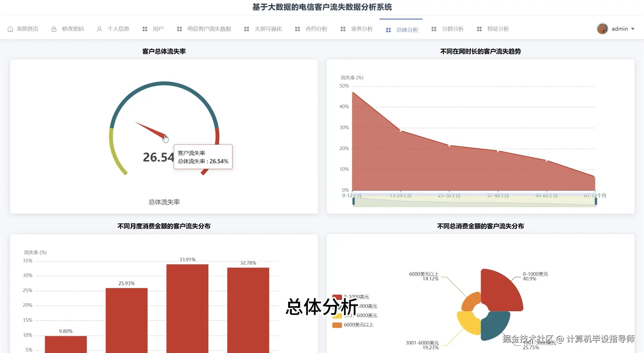Click the grid icon beside 业务分析
The width and height of the screenshot is (644, 353).
[x=343, y=29]
